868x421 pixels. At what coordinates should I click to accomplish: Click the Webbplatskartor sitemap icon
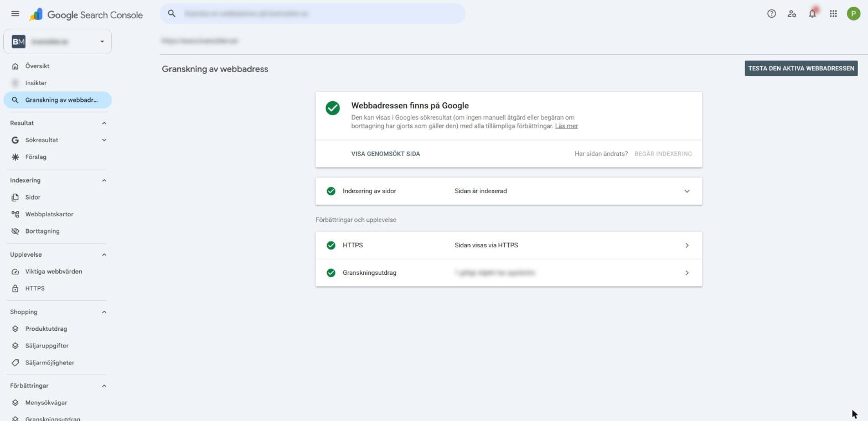(x=15, y=214)
